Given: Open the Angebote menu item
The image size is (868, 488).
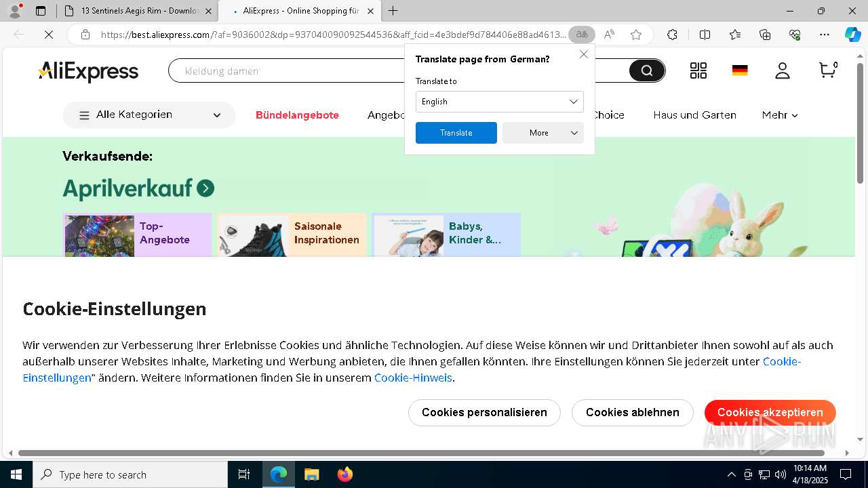Looking at the screenshot, I should coord(387,115).
